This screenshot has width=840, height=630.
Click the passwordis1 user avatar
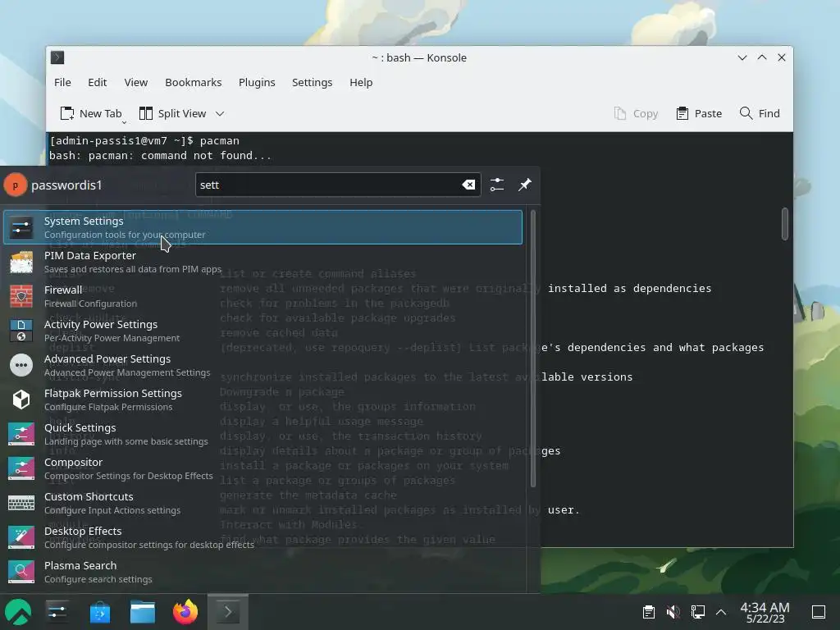click(x=15, y=185)
